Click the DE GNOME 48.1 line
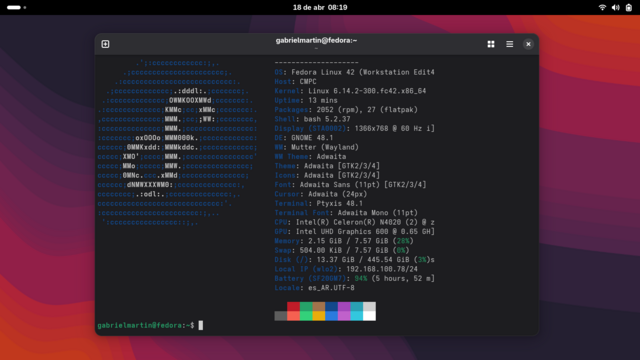 304,138
